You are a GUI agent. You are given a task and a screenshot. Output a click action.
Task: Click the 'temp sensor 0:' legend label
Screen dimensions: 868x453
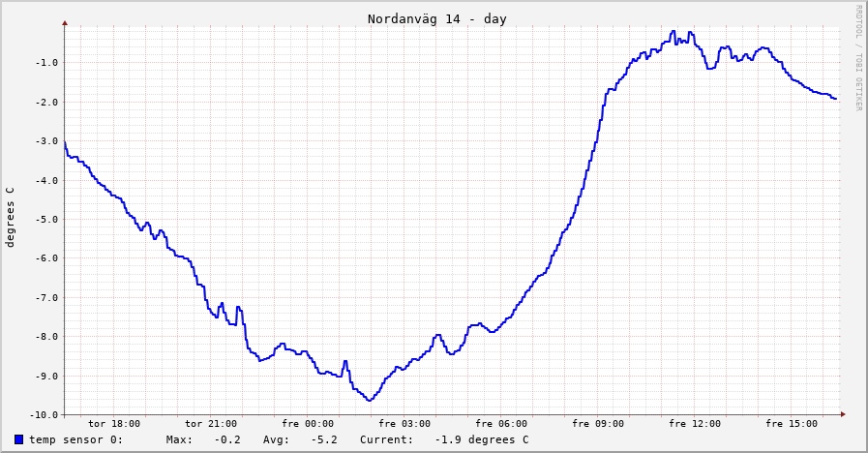pyautogui.click(x=75, y=439)
